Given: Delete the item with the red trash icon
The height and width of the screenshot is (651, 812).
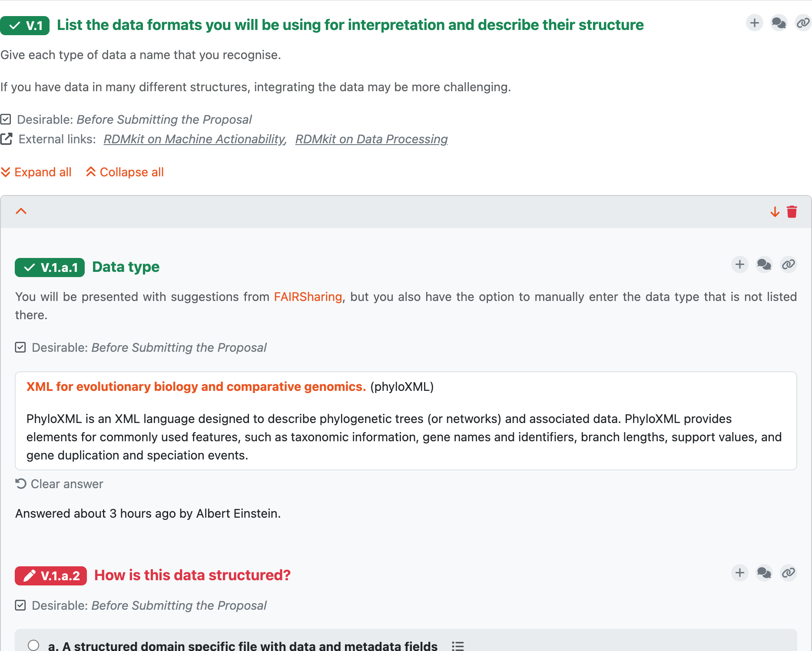Looking at the screenshot, I should click(x=792, y=212).
